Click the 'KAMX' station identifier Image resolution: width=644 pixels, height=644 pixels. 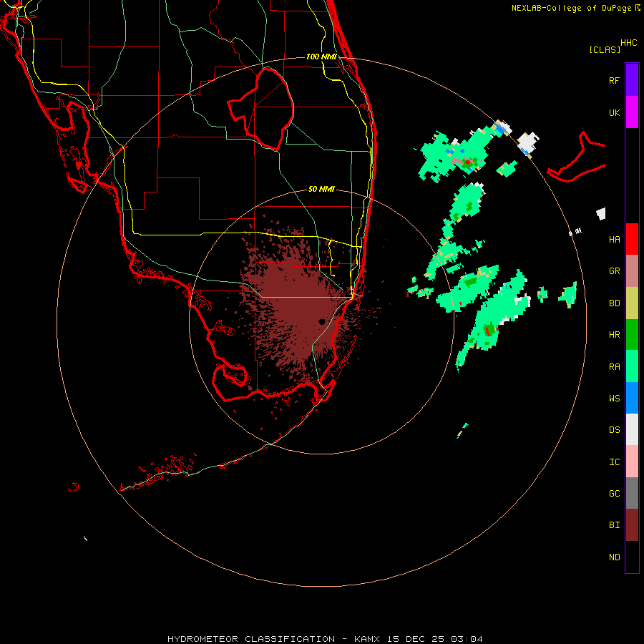tap(367, 639)
